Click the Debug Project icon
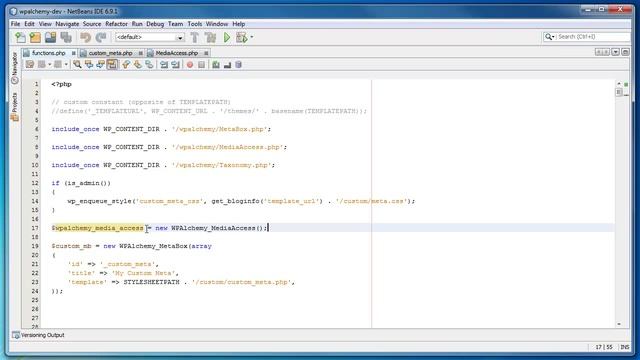The image size is (640, 360). tap(242, 38)
